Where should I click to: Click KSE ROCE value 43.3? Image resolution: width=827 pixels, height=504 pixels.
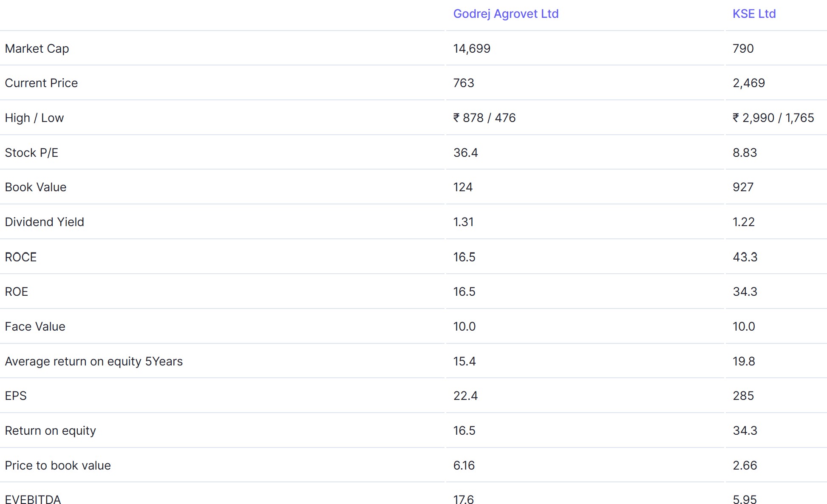pos(745,257)
